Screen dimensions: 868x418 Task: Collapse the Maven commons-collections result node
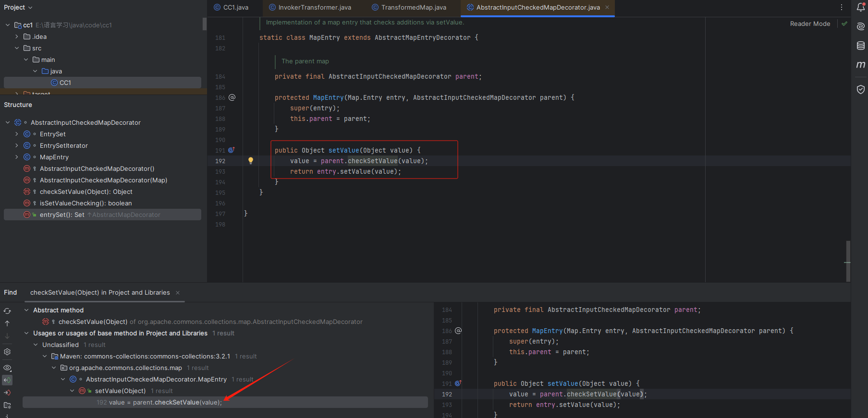(x=45, y=356)
